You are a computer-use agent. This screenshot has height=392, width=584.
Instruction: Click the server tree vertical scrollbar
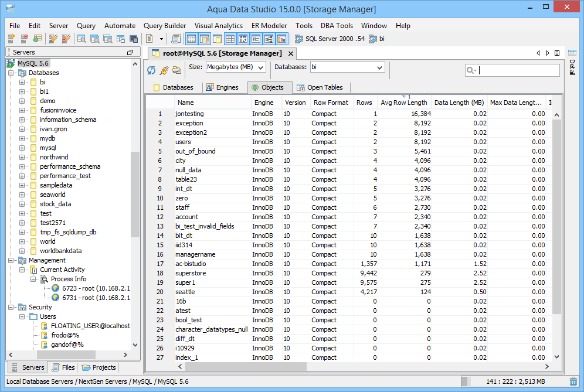pos(135,194)
